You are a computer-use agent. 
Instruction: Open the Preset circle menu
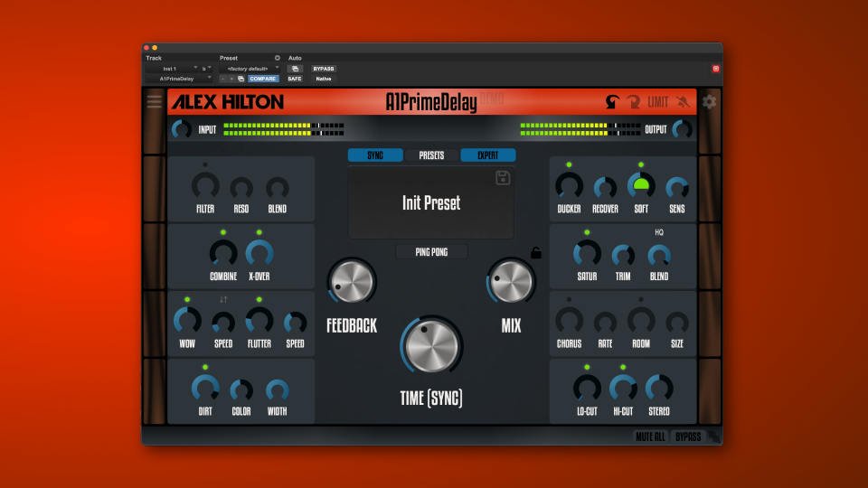(x=278, y=58)
